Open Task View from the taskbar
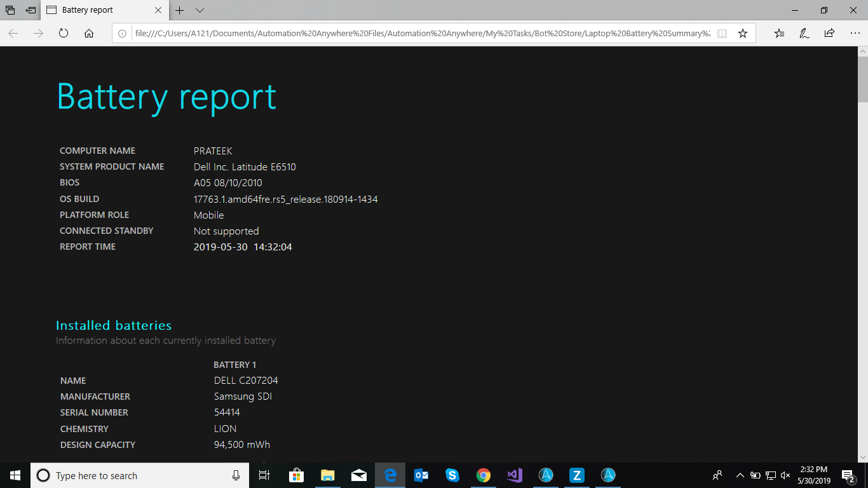The height and width of the screenshot is (488, 868). point(264,475)
